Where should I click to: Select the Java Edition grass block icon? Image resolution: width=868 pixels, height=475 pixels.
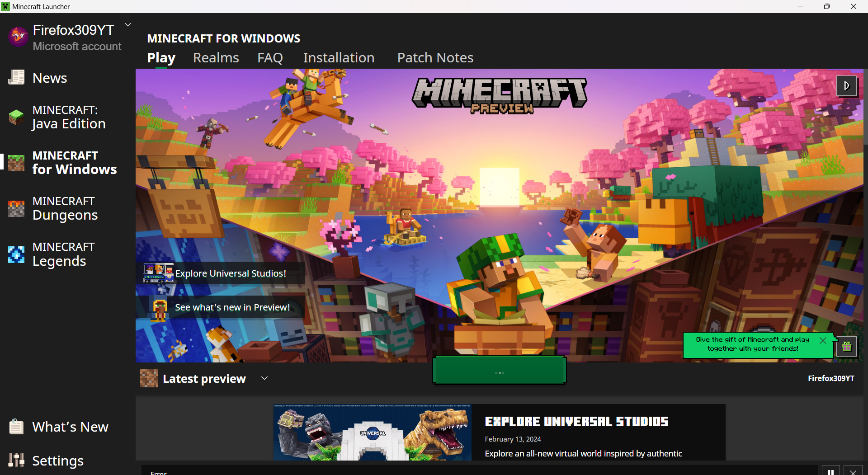point(16,117)
